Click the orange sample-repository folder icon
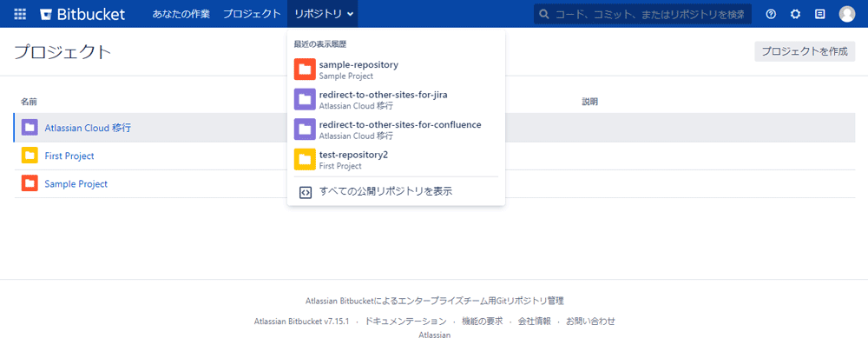This screenshot has width=868, height=345. point(305,70)
